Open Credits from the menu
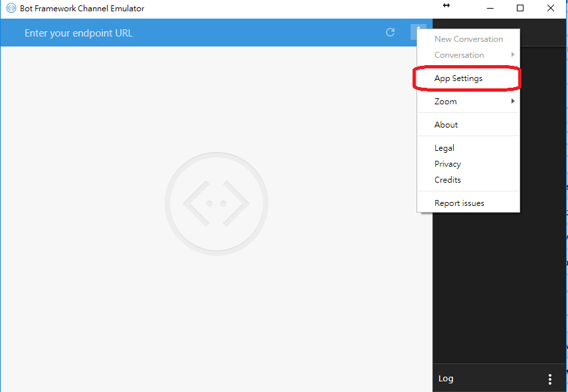 click(x=468, y=179)
